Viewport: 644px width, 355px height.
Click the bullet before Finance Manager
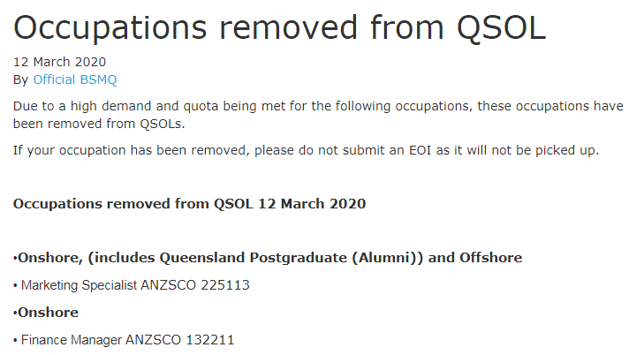coord(16,340)
